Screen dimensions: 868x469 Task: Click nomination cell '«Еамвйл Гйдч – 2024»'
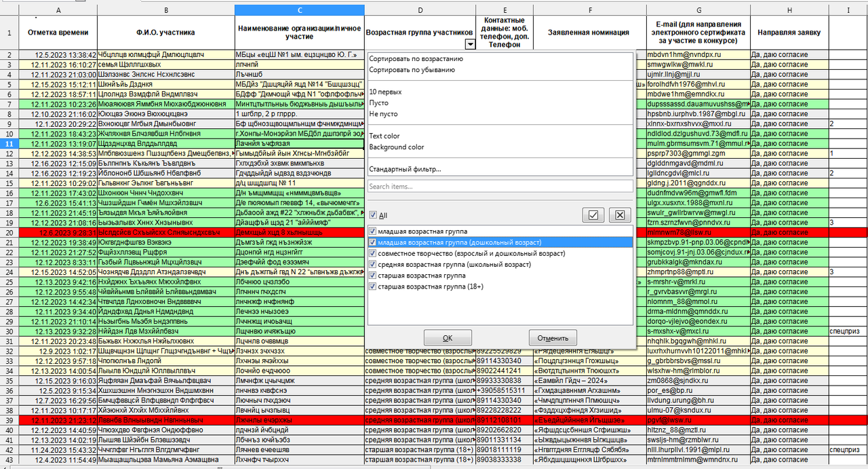589,381
